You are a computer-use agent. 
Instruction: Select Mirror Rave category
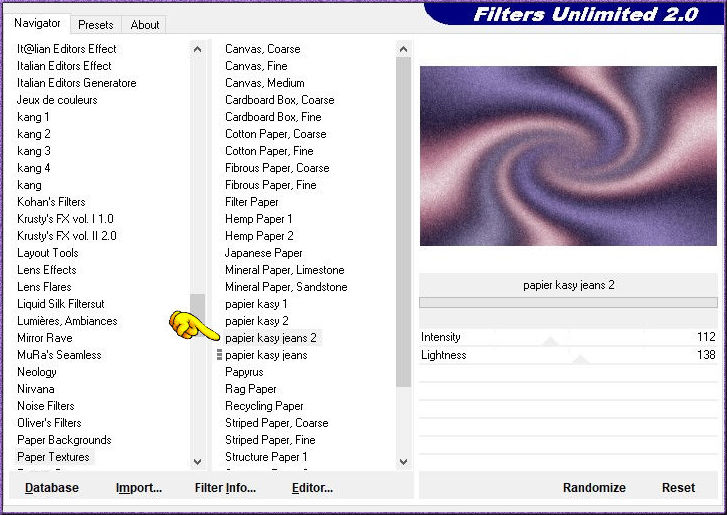pyautogui.click(x=45, y=338)
